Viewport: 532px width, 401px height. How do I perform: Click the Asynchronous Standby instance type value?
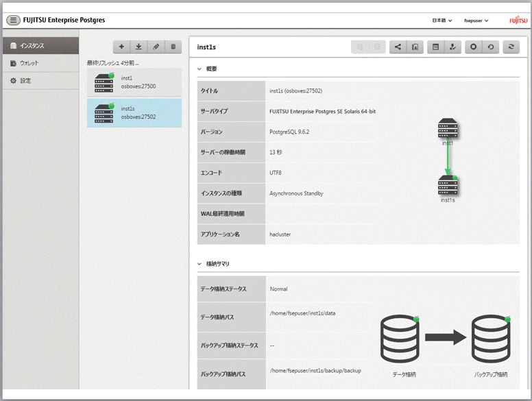(x=296, y=193)
